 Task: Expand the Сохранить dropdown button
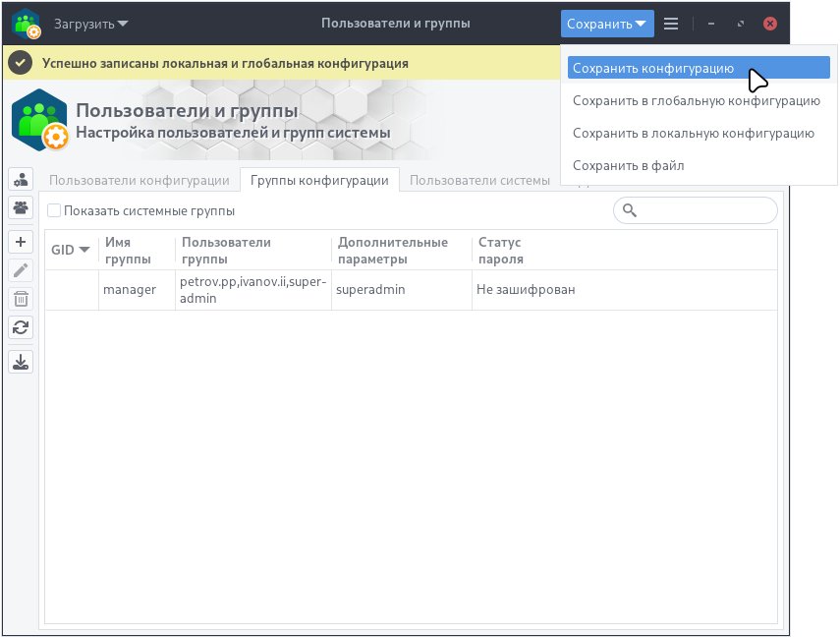coord(607,23)
